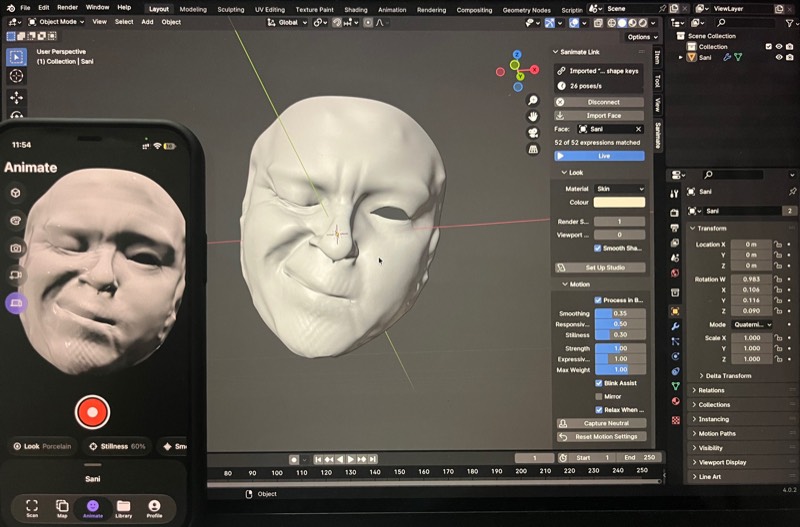
Task: Open the Options dropdown in viewport
Action: (642, 37)
